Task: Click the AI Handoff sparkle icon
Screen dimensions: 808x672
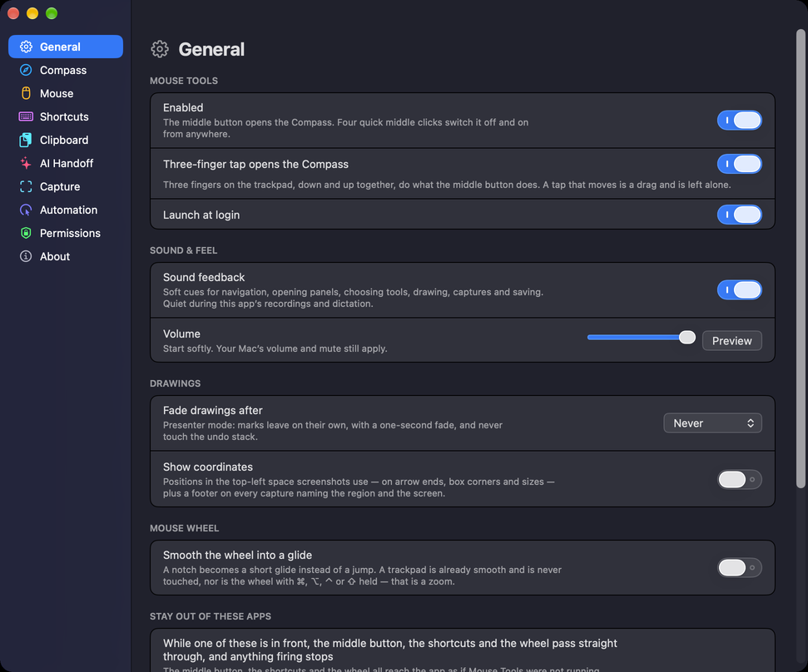Action: tap(26, 163)
